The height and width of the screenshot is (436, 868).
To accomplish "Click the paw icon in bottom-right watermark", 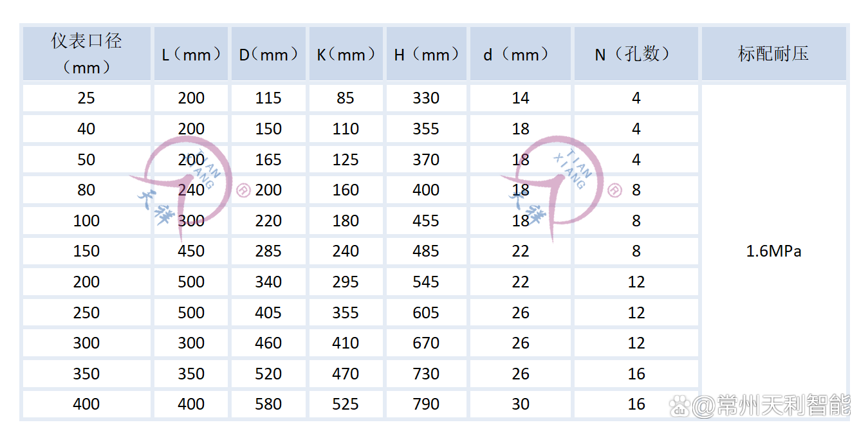I will (x=679, y=406).
